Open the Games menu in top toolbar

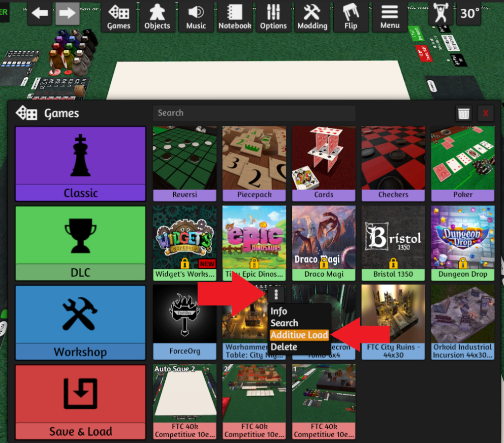point(119,16)
